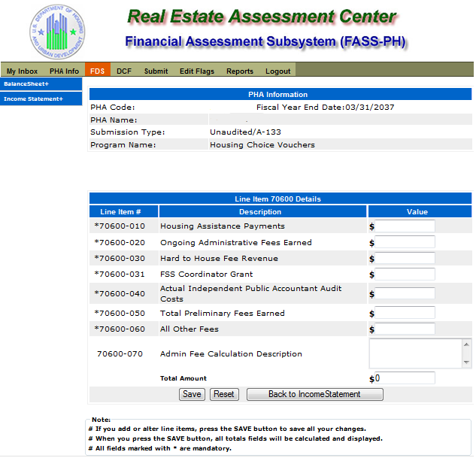Click the Save button

point(192,394)
